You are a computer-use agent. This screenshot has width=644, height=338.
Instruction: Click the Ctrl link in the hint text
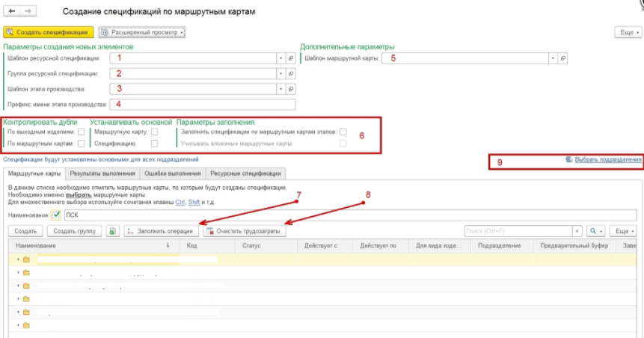(x=180, y=202)
